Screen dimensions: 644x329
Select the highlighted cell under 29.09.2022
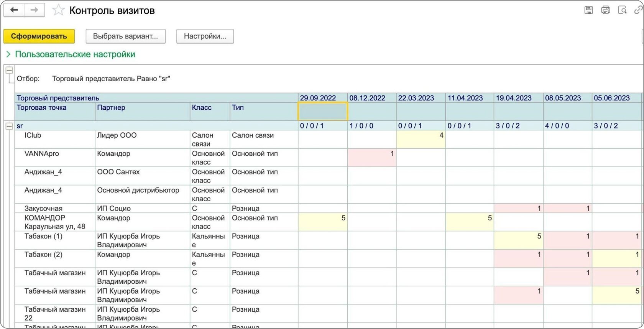click(x=323, y=112)
